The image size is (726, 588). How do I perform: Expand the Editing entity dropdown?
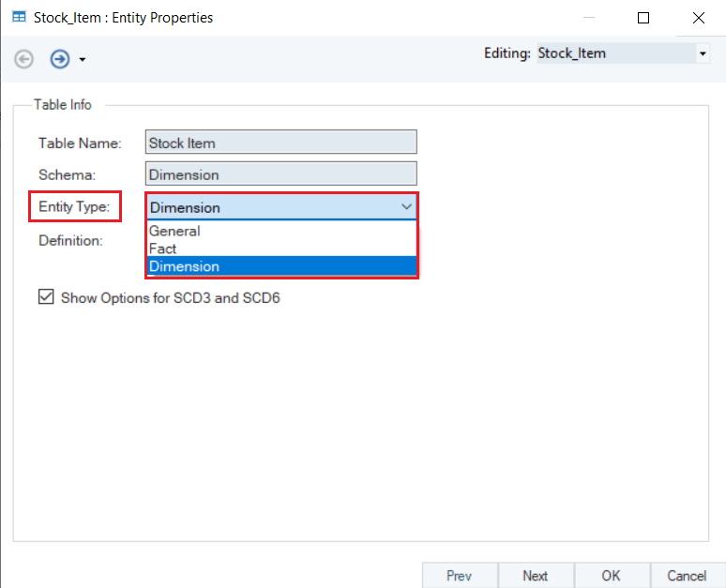tap(703, 54)
